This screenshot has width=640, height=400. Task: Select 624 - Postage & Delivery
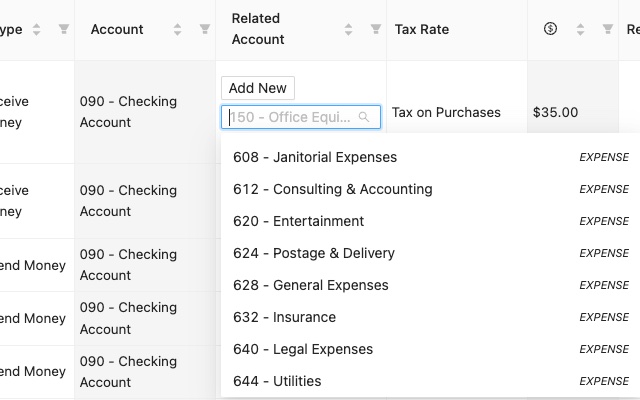(313, 253)
